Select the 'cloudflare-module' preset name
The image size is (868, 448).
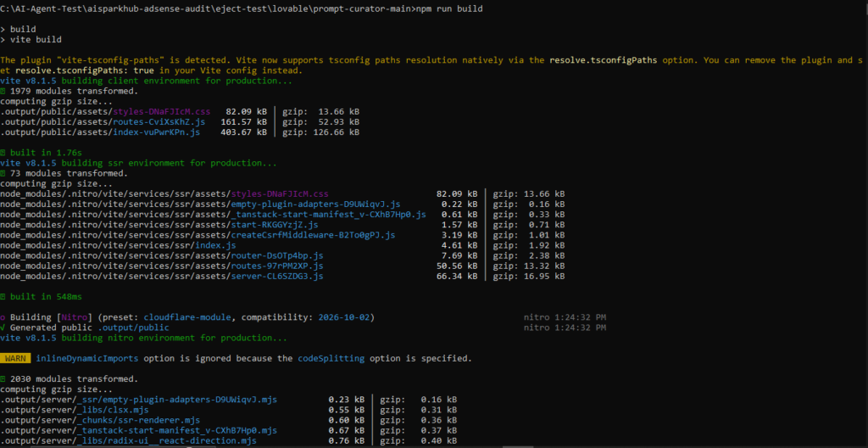(187, 317)
